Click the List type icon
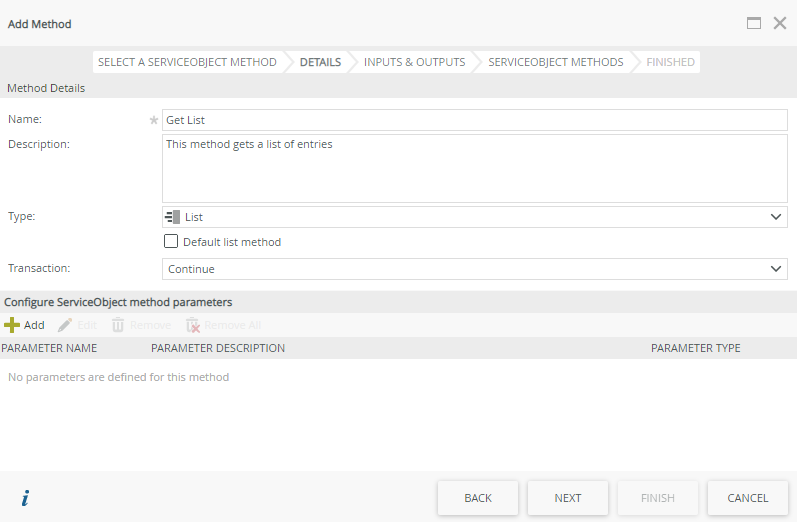 172,217
